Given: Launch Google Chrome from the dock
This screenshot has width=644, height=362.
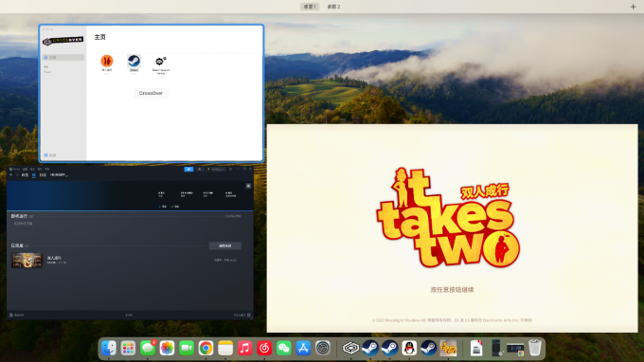Looking at the screenshot, I should [x=206, y=348].
